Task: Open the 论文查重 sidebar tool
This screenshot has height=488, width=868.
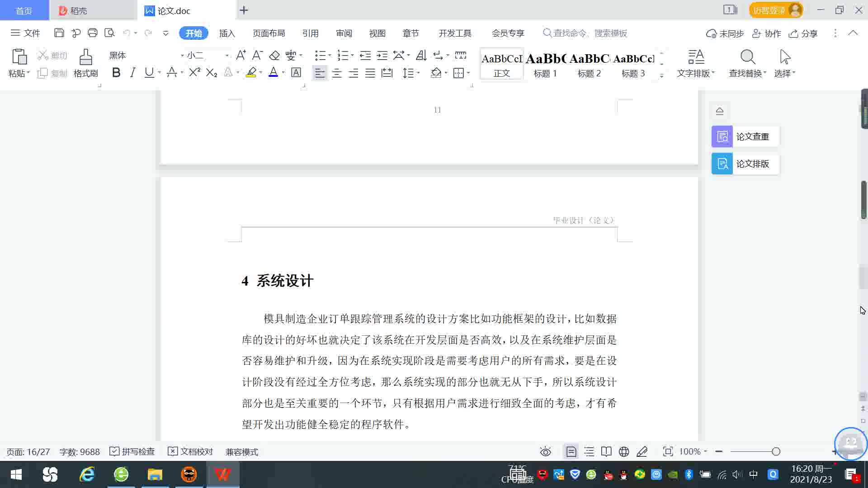Action: (x=745, y=136)
